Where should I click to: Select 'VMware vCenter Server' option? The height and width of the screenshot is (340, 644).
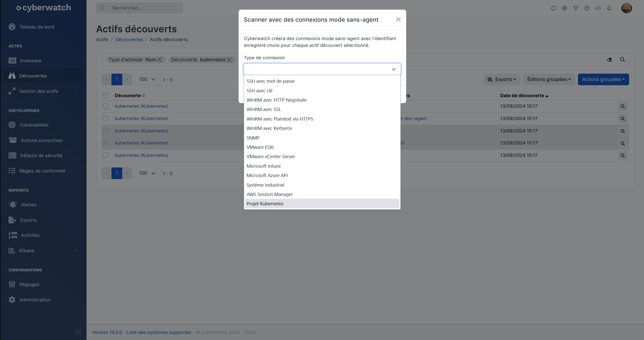(x=322, y=156)
